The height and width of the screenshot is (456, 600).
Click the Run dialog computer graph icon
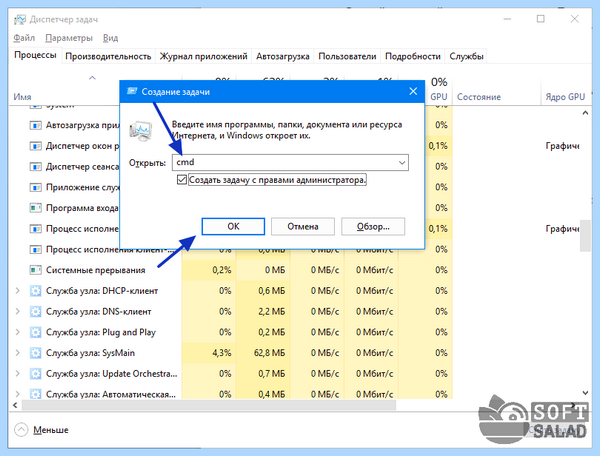click(x=140, y=130)
